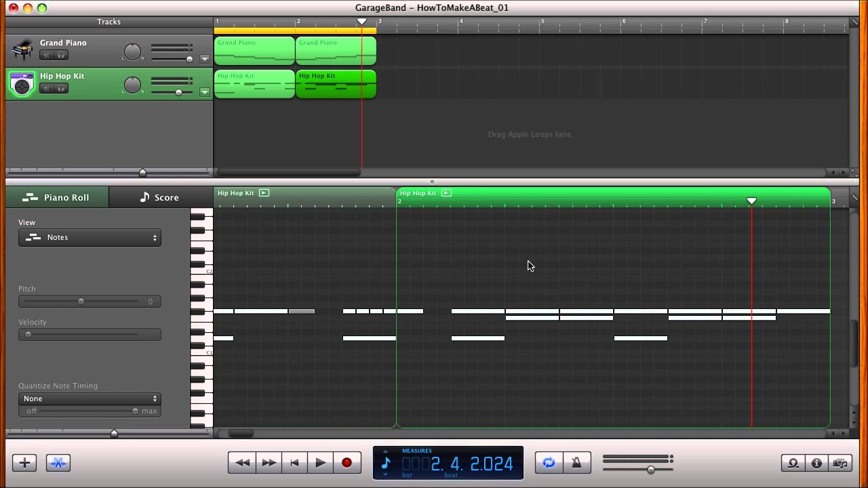The height and width of the screenshot is (488, 868).
Task: Select the gray selected note in piano roll
Action: click(x=302, y=311)
